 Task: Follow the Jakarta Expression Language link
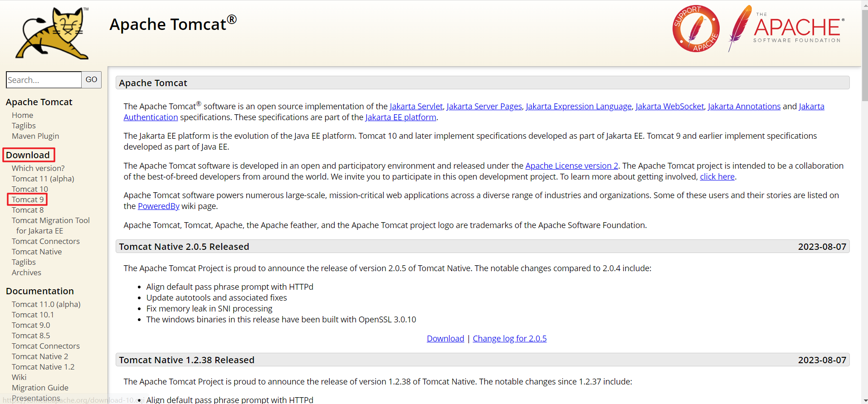pos(579,106)
